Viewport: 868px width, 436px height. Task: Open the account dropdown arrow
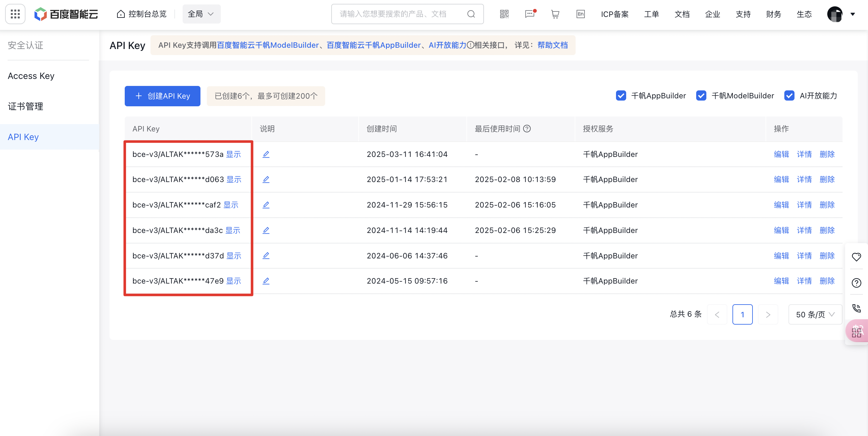[x=853, y=14]
